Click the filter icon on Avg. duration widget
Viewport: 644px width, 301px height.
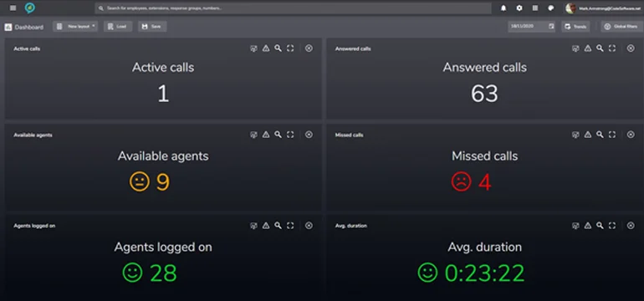click(x=575, y=226)
